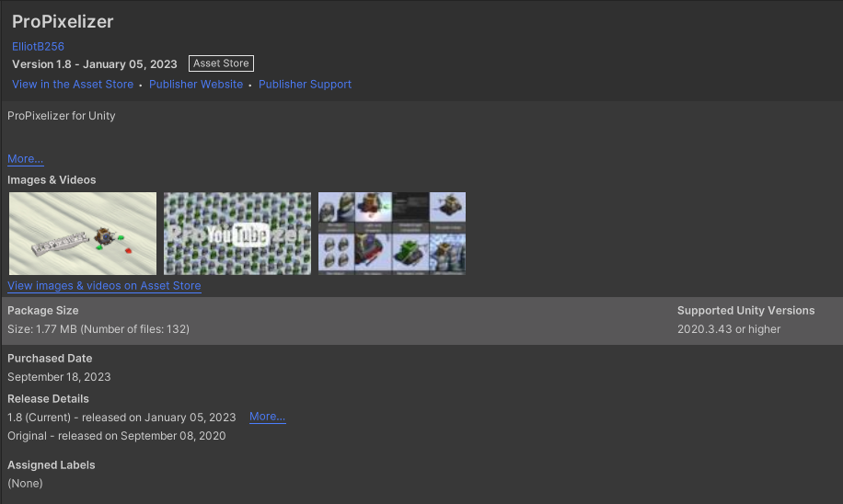Screen dimensions: 843x504
Task: Click the Purchased Date heading
Action: [50, 359]
